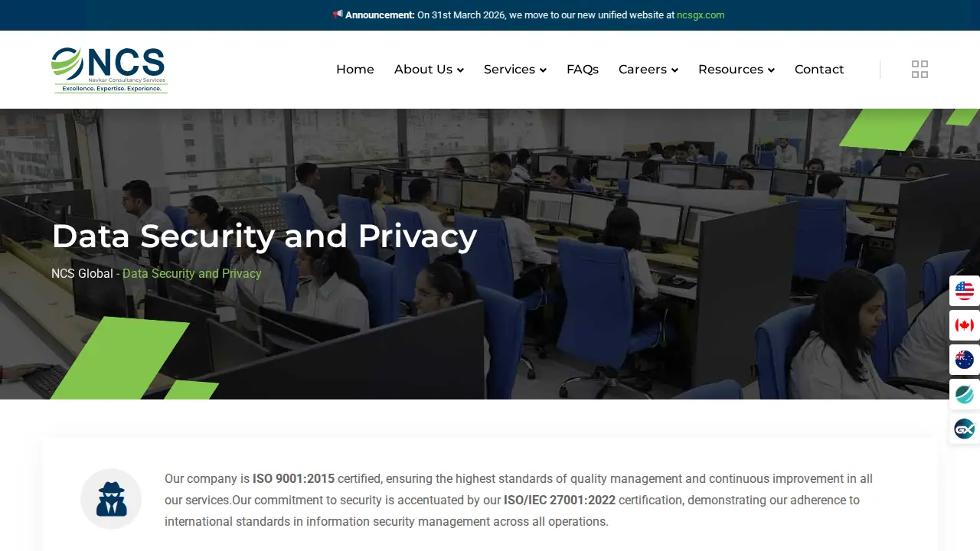Screen dimensions: 980x551
Task: Click the green Data Security and Privacy breadcrumb
Action: [192, 273]
